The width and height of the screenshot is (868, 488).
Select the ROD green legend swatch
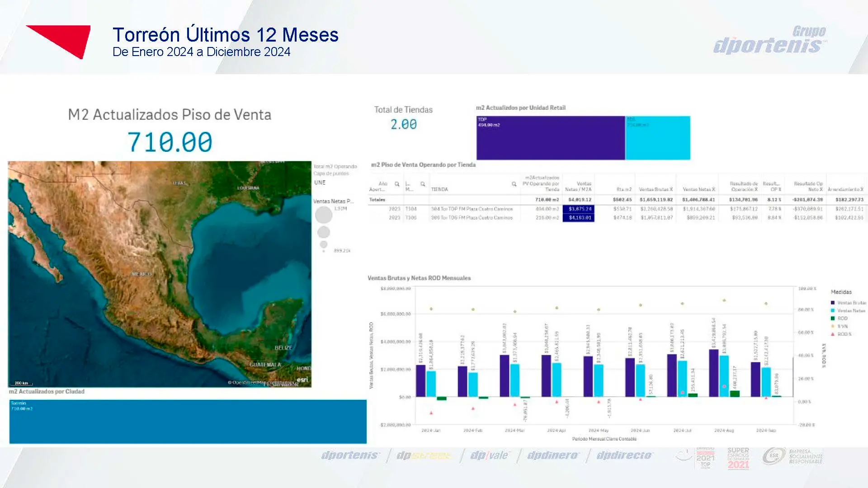click(x=833, y=318)
